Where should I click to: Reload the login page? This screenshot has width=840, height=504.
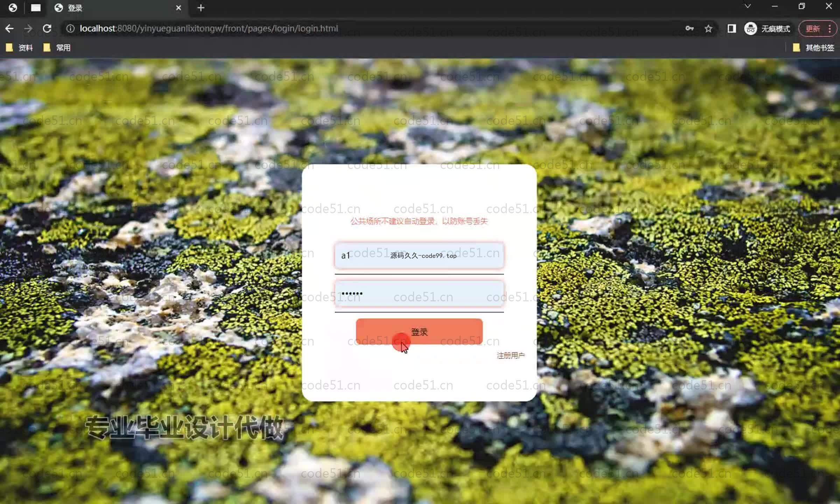click(x=47, y=28)
